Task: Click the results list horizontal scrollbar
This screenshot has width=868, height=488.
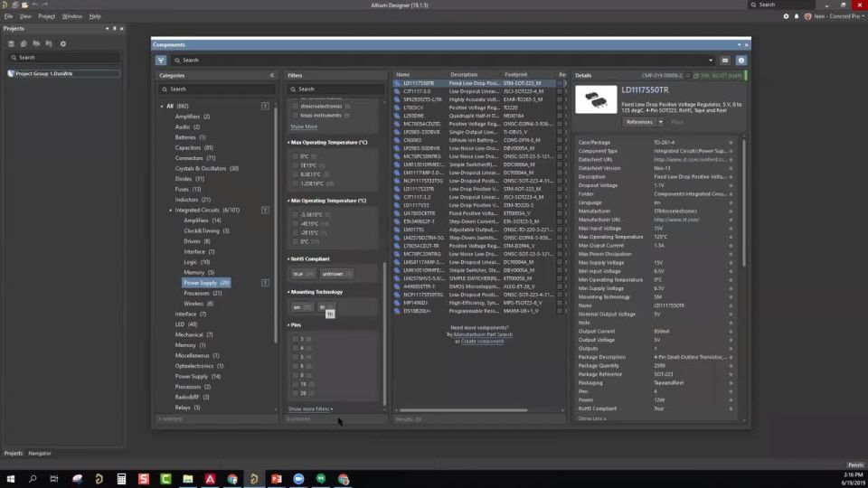Action: [x=463, y=410]
